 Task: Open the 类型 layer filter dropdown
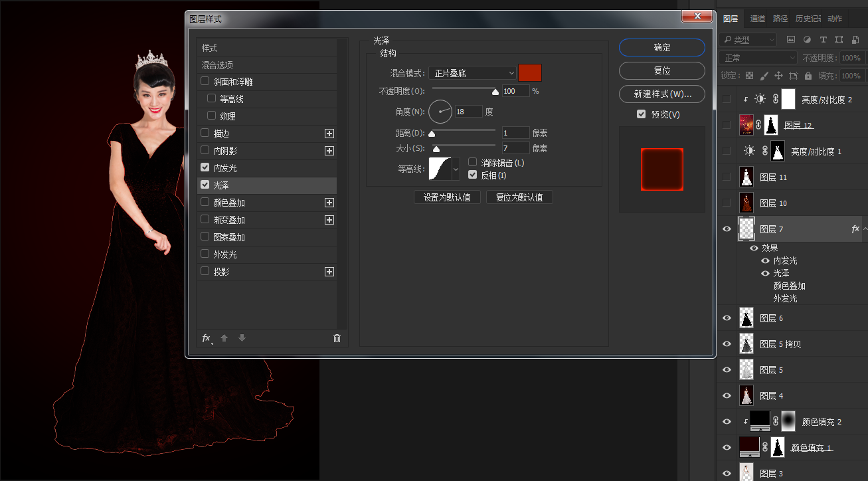(x=748, y=39)
